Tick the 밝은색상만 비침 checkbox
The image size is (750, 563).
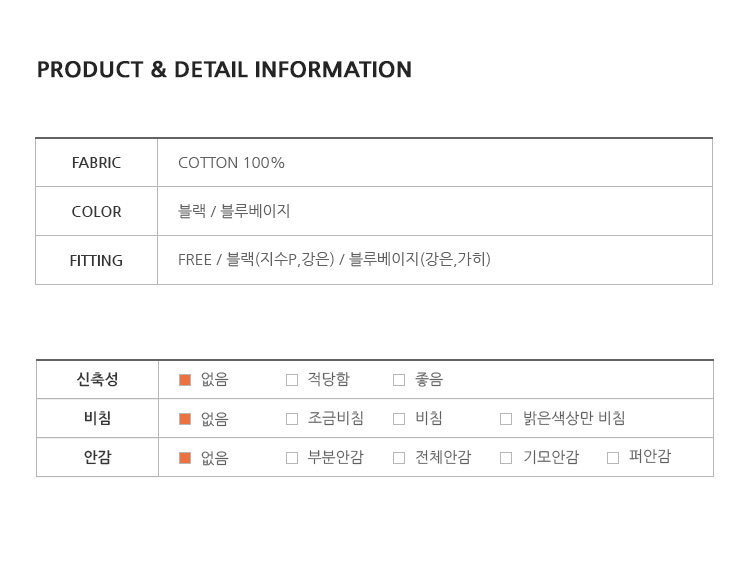click(506, 419)
